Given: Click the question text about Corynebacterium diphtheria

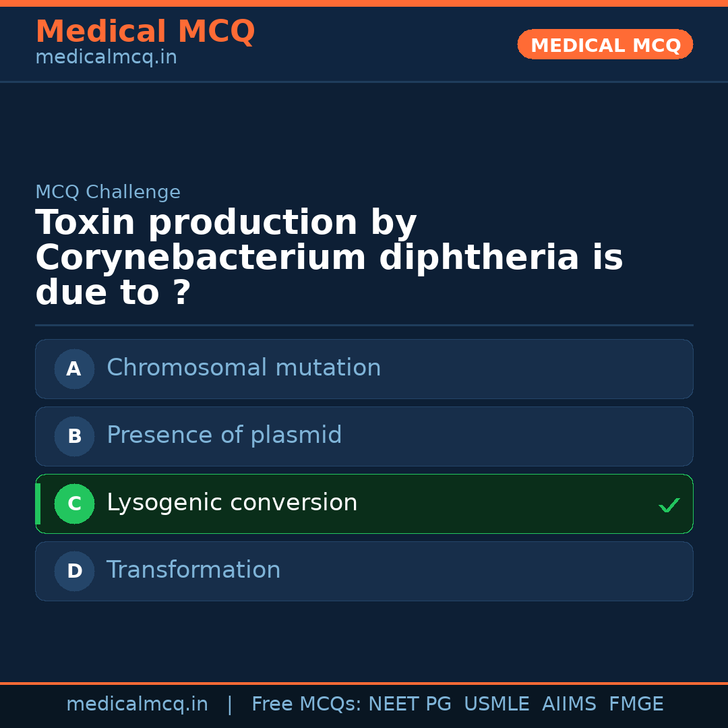Looking at the screenshot, I should click(329, 258).
